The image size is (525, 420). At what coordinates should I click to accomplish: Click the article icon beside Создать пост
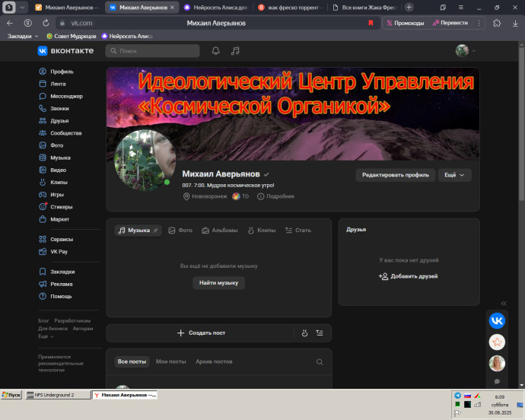(x=320, y=333)
